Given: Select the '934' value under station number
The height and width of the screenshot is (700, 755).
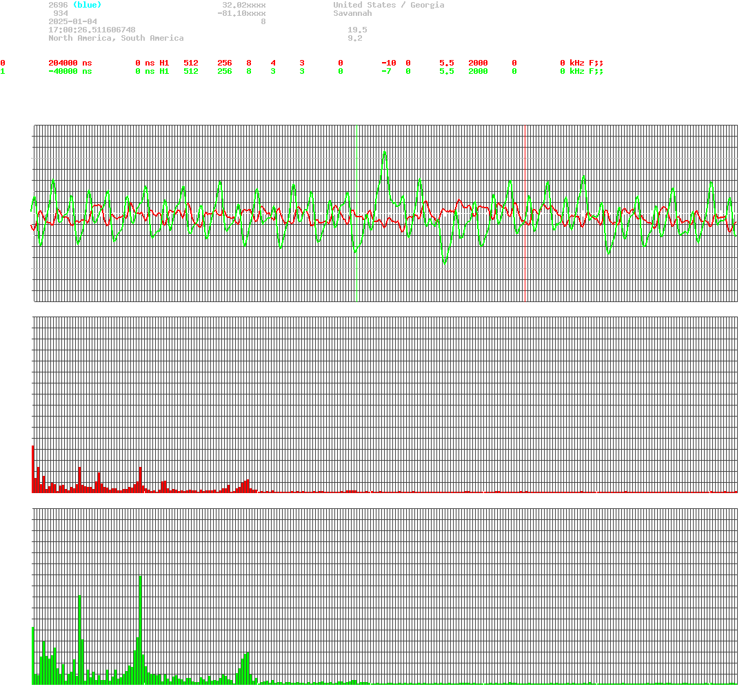Looking at the screenshot, I should [x=61, y=13].
